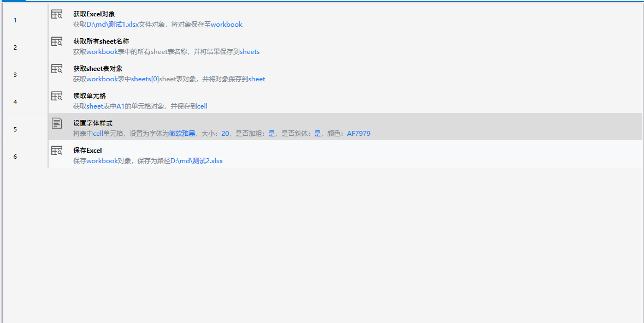Click the 设置字体样式 document icon in step 5

56,124
